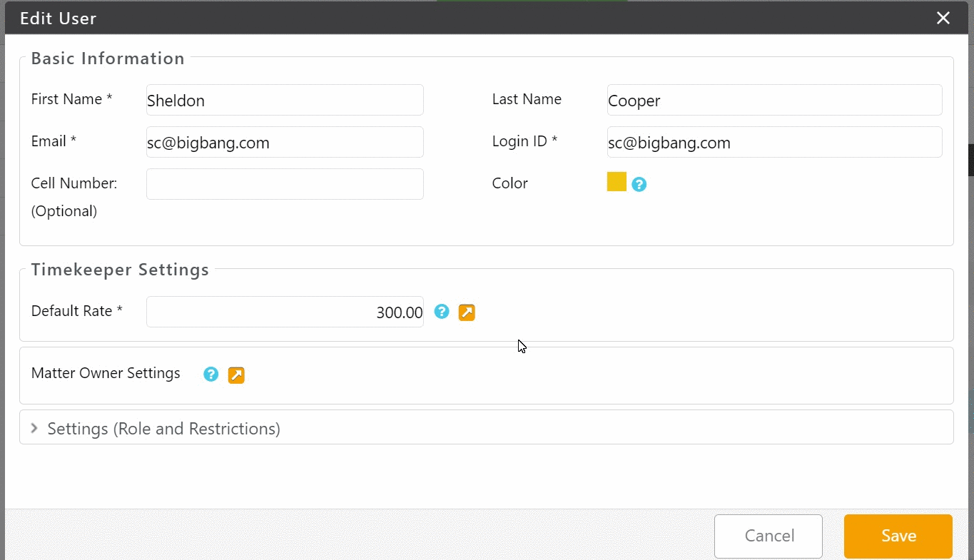Open the yellow user color swatch

[x=617, y=182]
